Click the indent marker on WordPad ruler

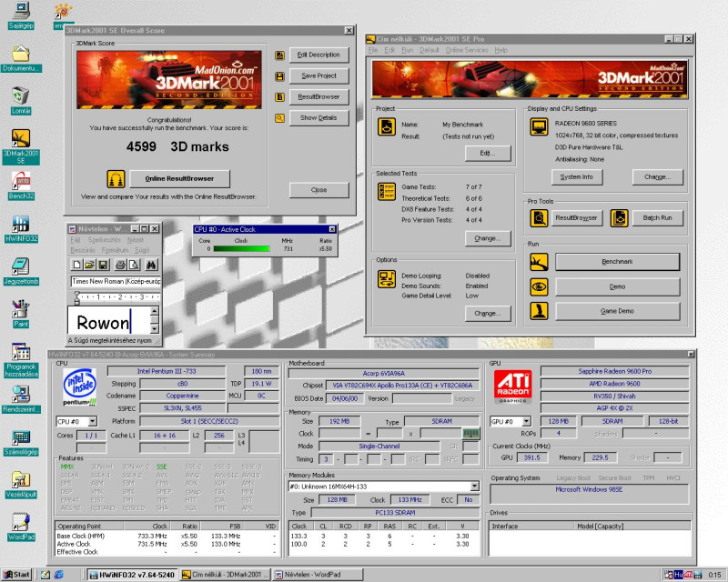77,297
